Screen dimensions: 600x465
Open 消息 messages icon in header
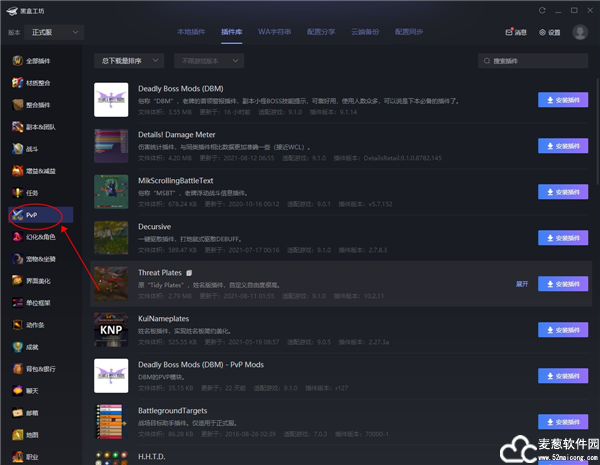click(x=514, y=32)
